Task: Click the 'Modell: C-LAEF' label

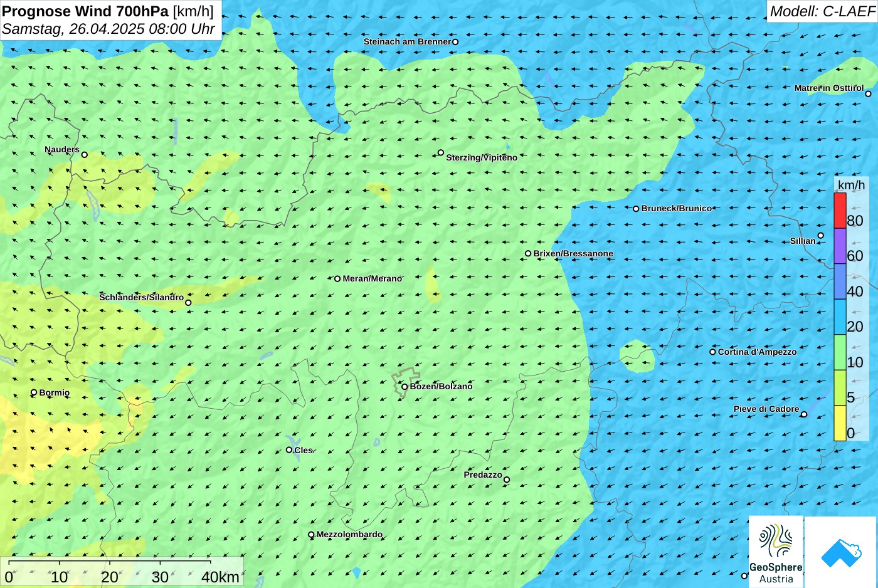Action: [x=822, y=11]
